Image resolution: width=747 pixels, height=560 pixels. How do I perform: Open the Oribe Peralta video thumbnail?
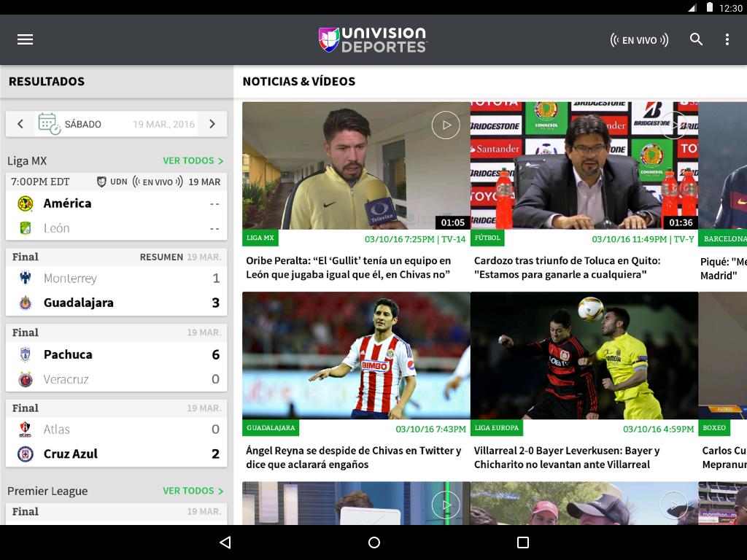(x=356, y=166)
